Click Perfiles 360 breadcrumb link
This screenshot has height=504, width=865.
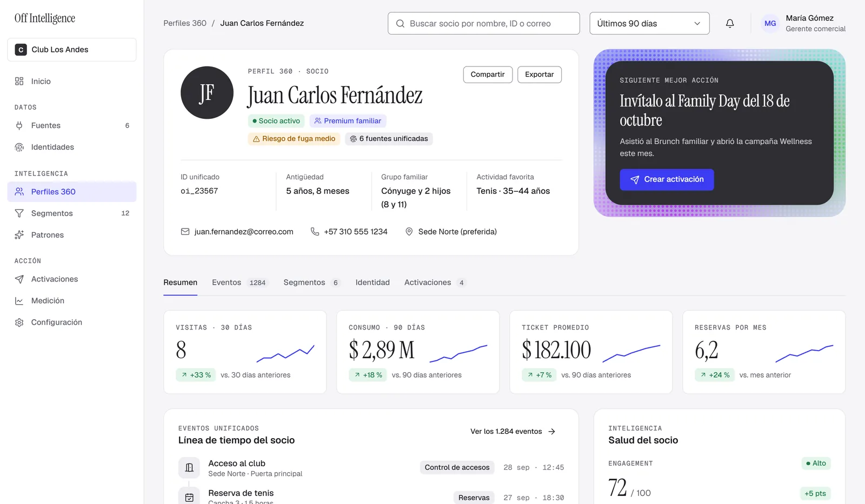tap(185, 23)
